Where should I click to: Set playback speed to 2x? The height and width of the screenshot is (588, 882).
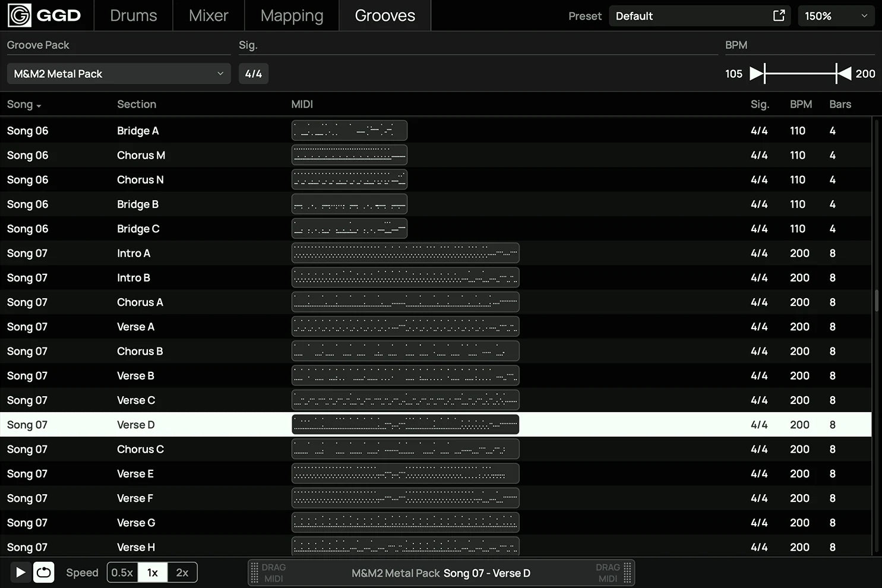click(182, 573)
